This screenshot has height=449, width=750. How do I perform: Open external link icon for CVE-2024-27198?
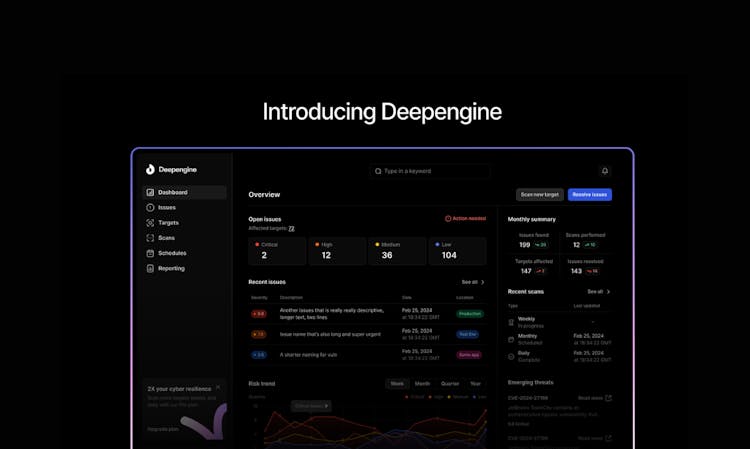[x=608, y=398]
